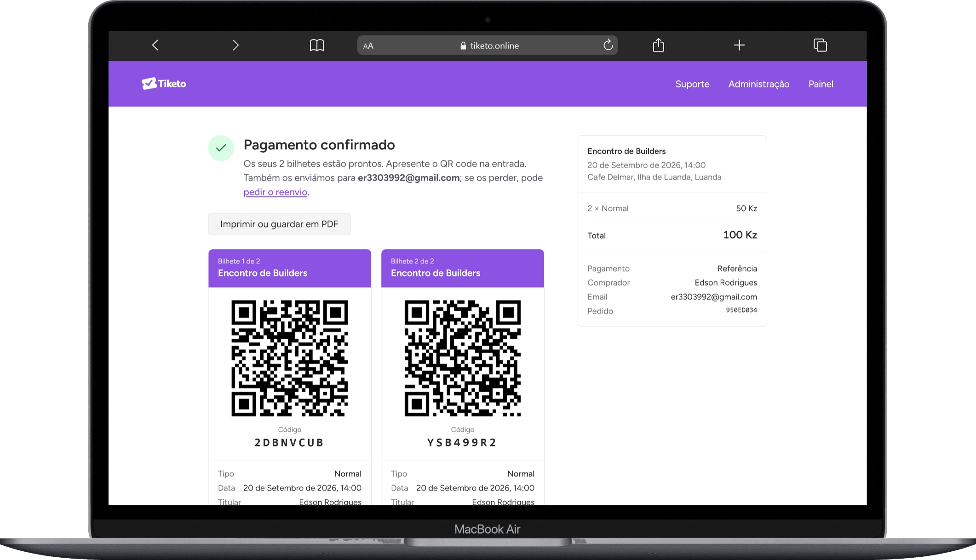Click the QR code of Bilhete 2
This screenshot has height=560, width=976.
(x=463, y=358)
